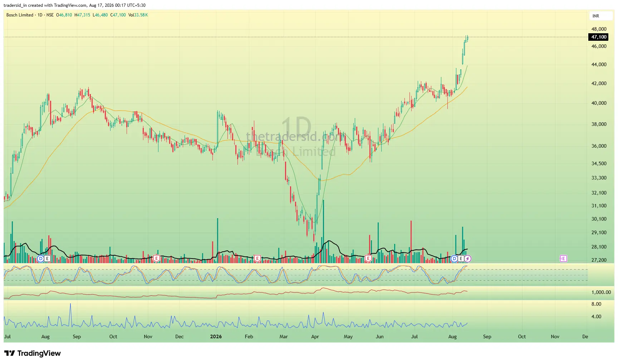Image resolution: width=618 pixels, height=364 pixels.
Task: Click the 48,000 price axis label
Action: click(x=599, y=29)
